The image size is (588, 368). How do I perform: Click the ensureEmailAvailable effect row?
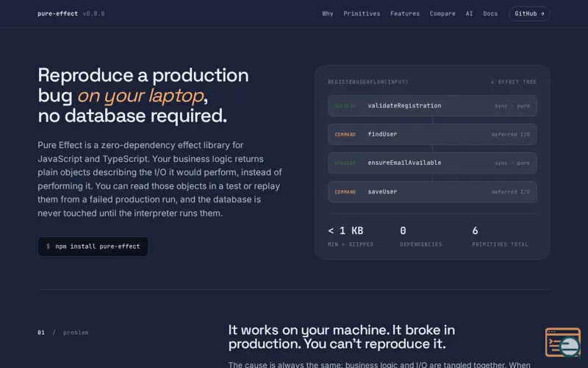432,163
